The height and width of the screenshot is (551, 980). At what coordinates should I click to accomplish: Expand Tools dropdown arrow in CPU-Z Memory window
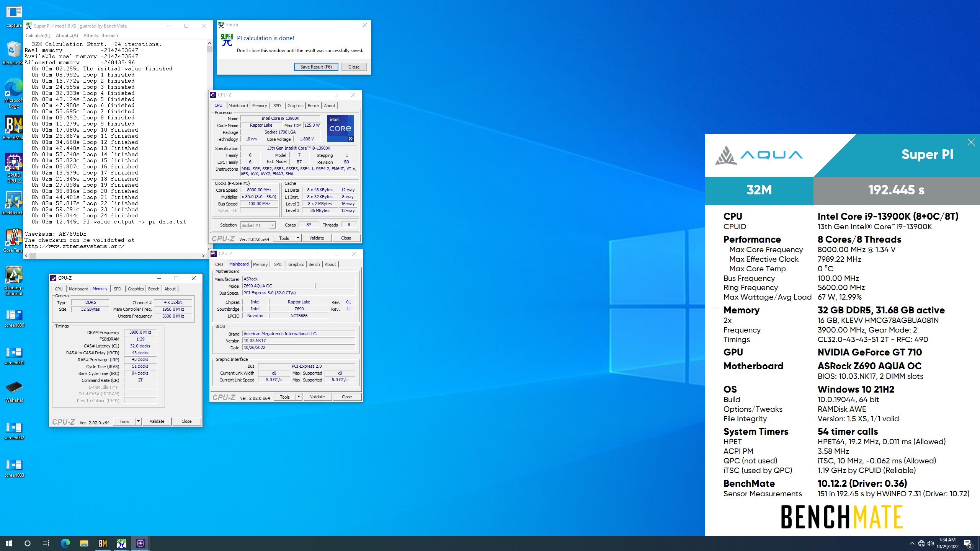(138, 421)
